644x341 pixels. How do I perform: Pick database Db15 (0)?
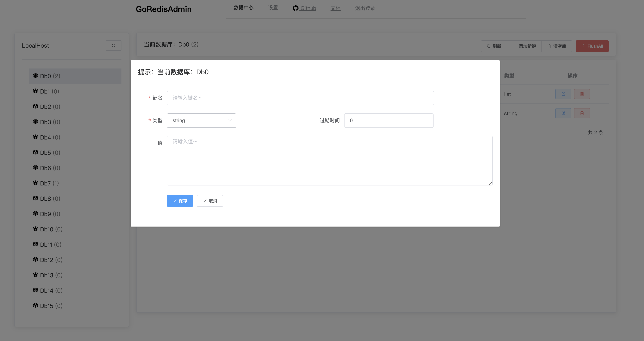[x=75, y=306]
